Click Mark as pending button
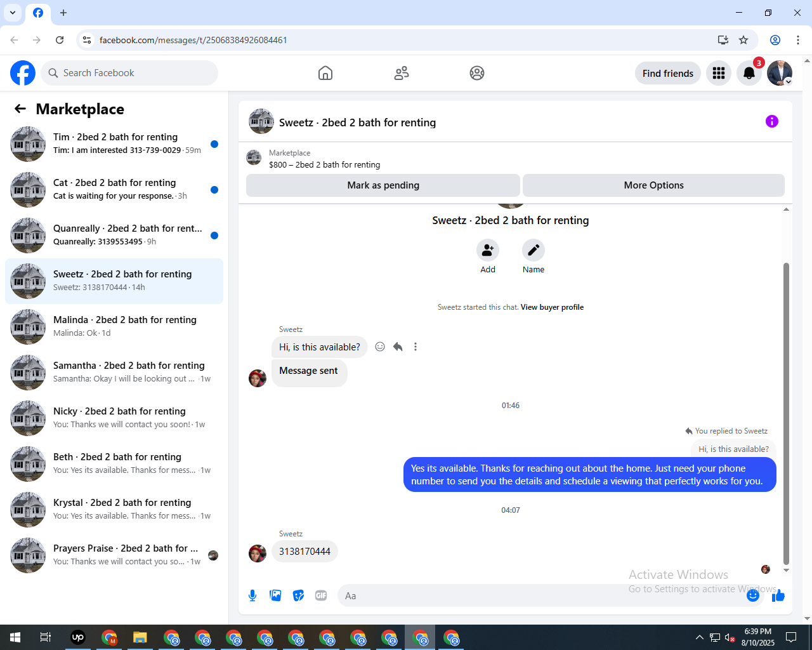This screenshot has height=650, width=812. click(383, 185)
